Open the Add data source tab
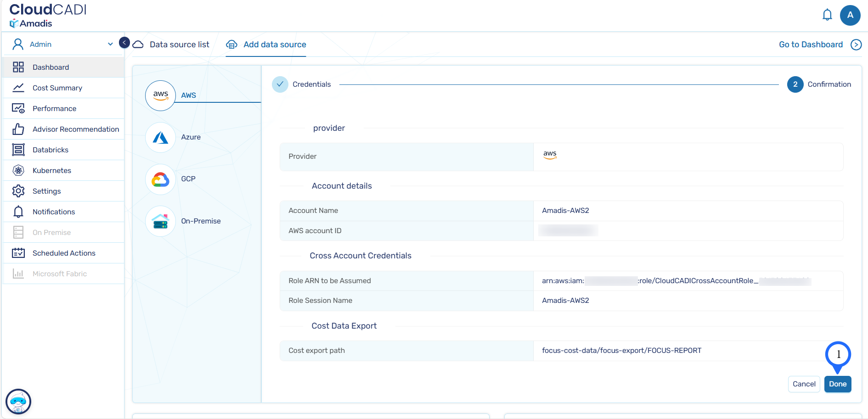 coord(275,45)
